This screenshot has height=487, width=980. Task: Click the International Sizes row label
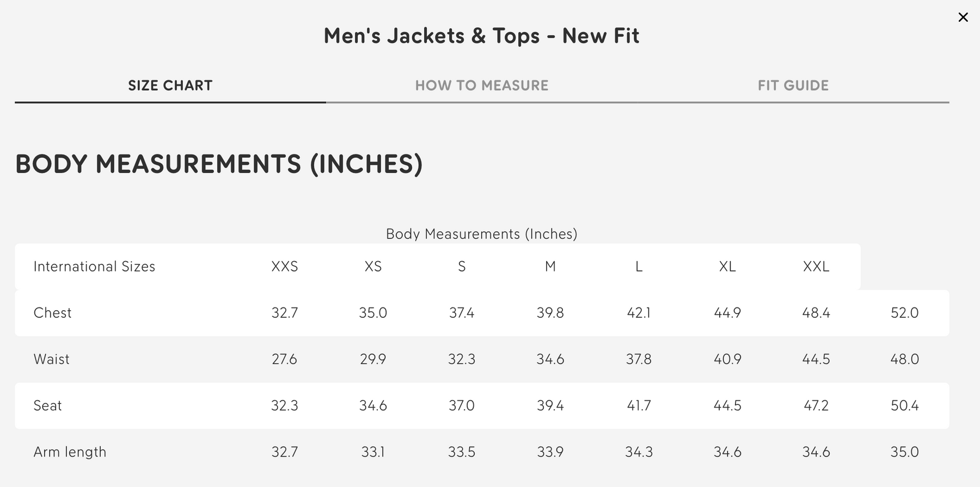[x=94, y=267]
